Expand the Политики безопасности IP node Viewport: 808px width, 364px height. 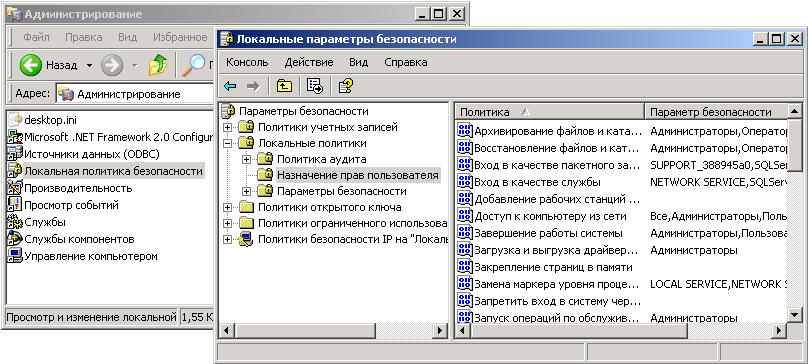click(227, 239)
